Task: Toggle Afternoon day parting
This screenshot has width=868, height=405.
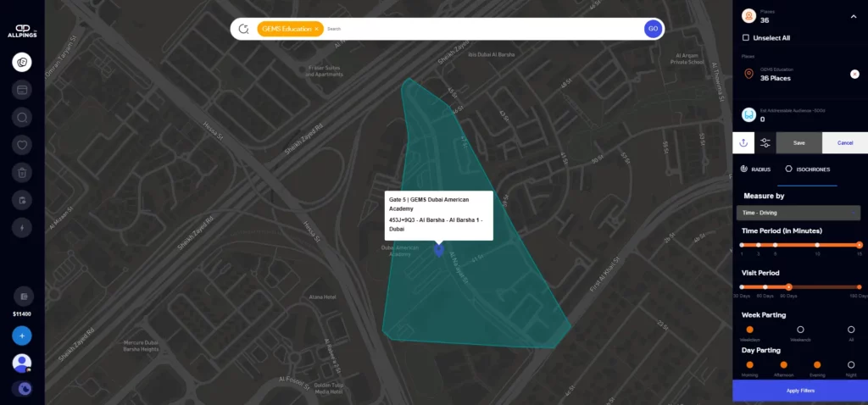Action: [783, 364]
